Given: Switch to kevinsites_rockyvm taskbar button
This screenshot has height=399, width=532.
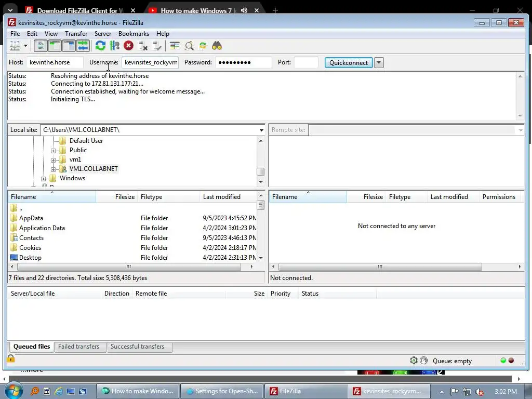Looking at the screenshot, I should pos(390,391).
